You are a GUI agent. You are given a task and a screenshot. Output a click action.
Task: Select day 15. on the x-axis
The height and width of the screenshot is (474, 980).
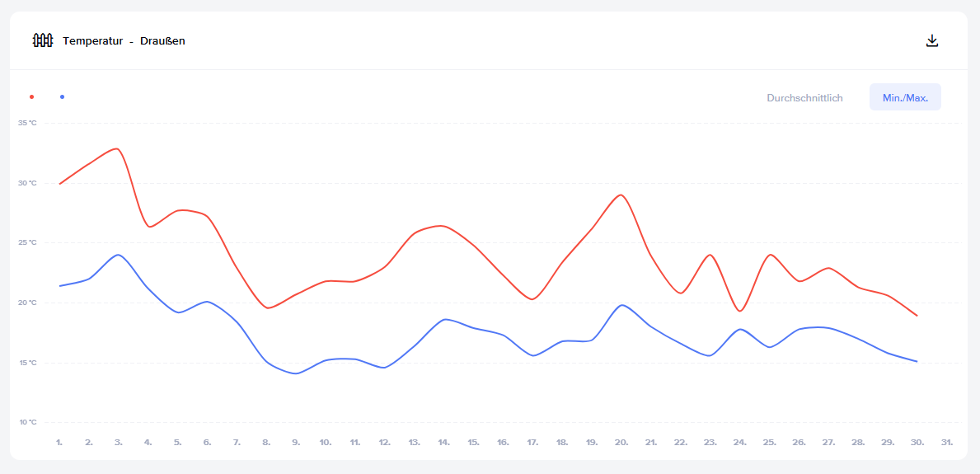(x=473, y=443)
